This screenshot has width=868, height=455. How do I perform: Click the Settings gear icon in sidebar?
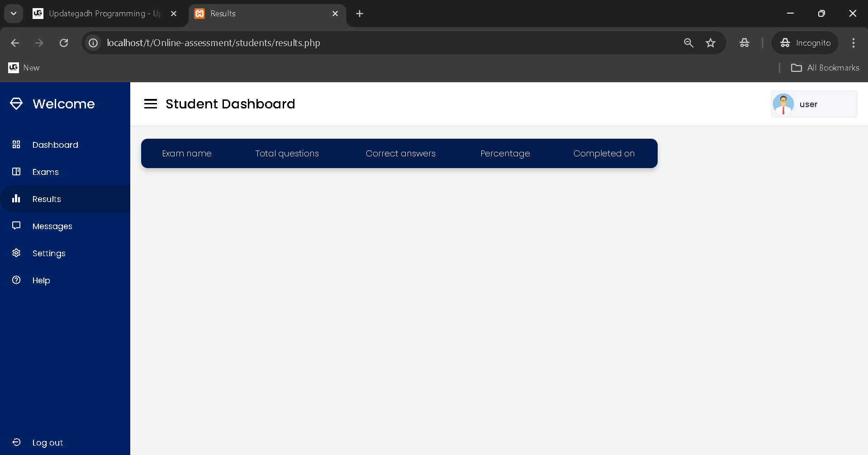(x=16, y=253)
